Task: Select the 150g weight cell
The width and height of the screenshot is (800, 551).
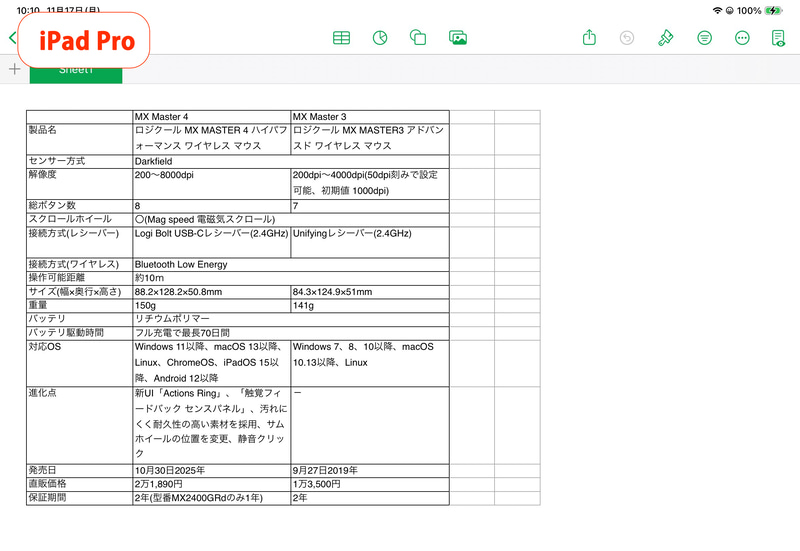Action: 212,306
